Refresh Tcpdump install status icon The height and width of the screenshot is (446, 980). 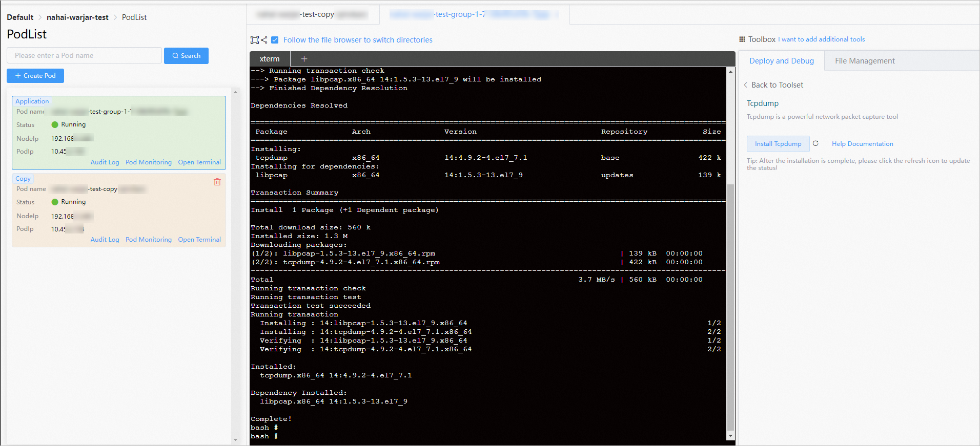click(x=815, y=143)
